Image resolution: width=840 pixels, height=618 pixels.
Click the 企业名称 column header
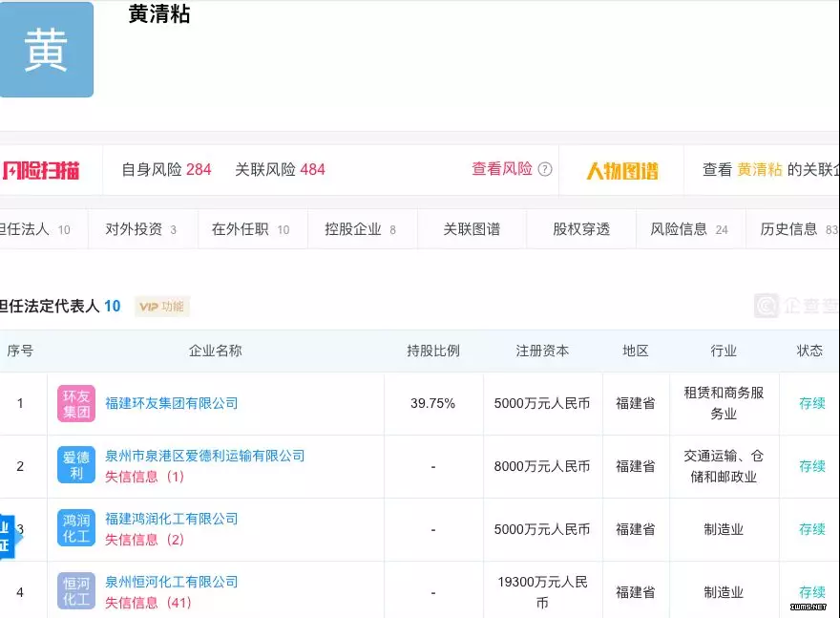pos(216,351)
